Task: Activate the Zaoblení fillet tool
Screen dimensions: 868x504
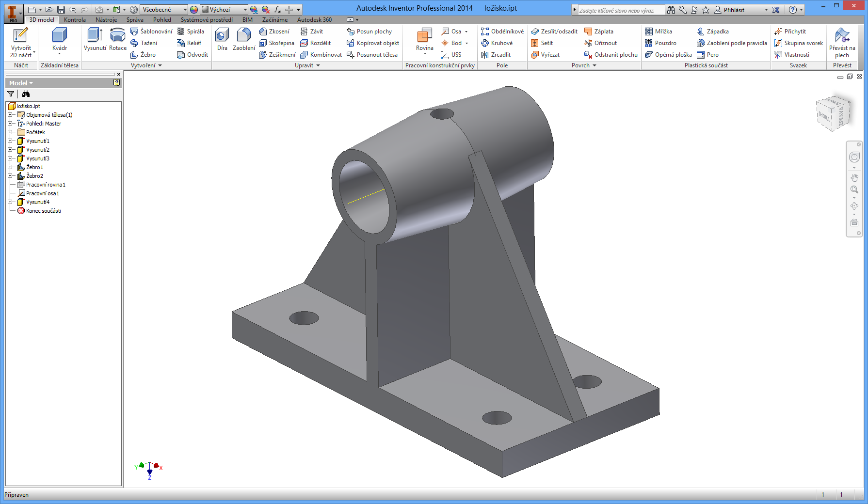Action: click(x=244, y=39)
